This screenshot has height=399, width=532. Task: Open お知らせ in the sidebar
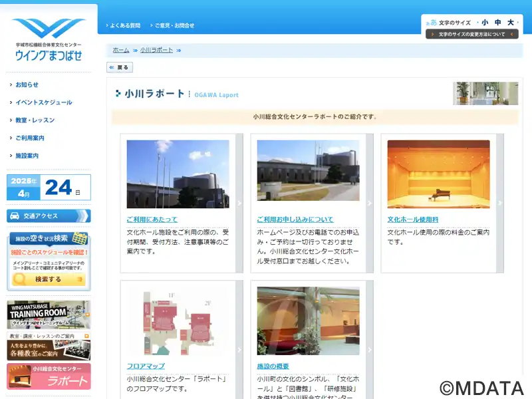pyautogui.click(x=27, y=85)
